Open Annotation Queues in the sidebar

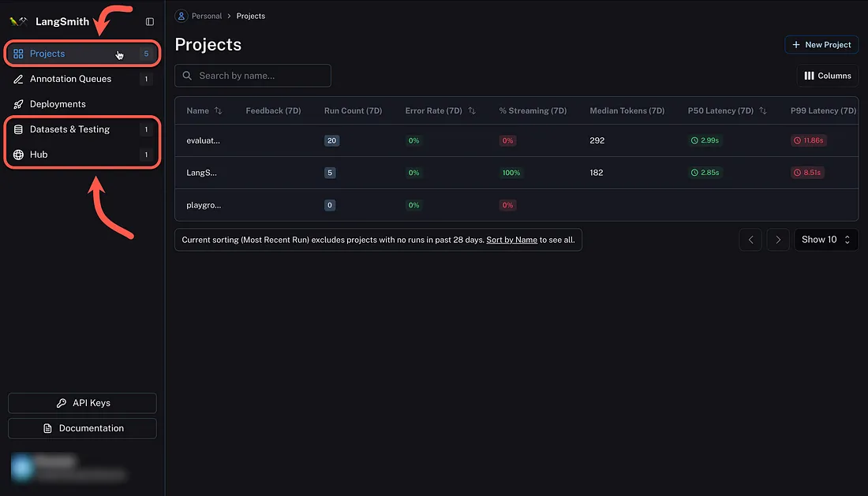[83, 79]
